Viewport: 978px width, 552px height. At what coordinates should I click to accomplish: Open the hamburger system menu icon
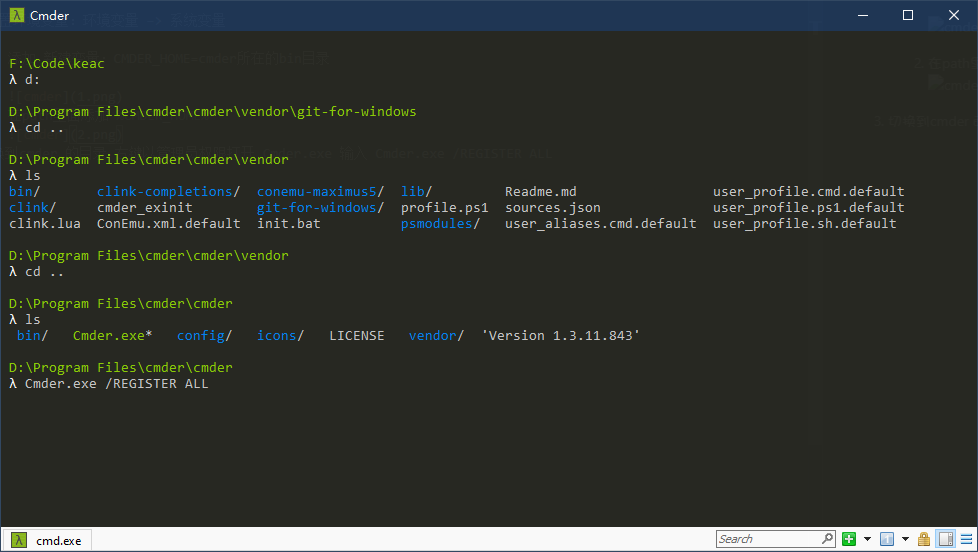(x=964, y=539)
